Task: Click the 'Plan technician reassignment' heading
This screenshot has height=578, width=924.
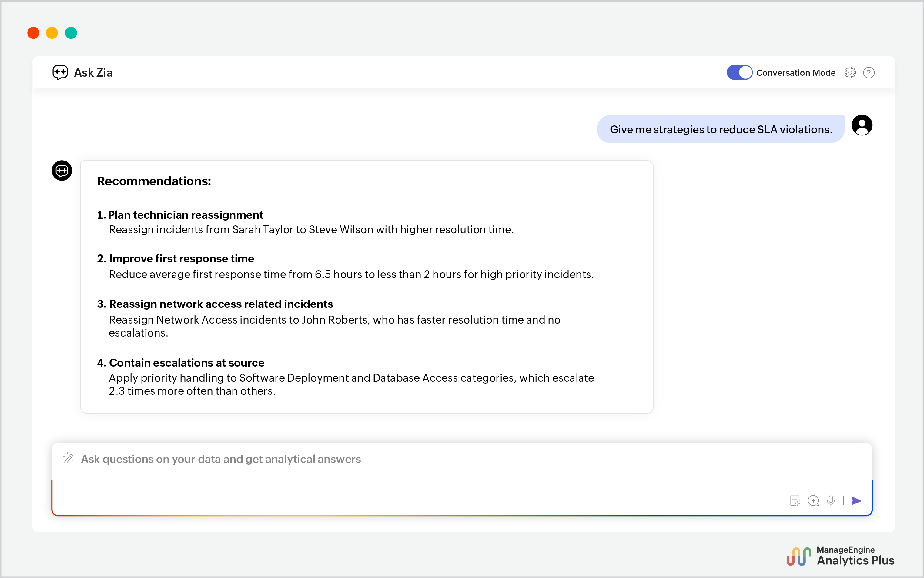Action: click(x=186, y=215)
